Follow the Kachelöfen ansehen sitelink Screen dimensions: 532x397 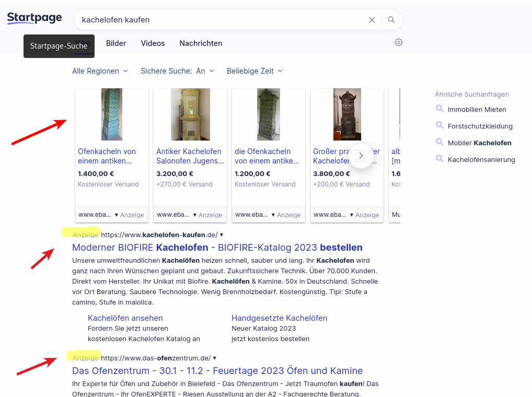point(125,318)
